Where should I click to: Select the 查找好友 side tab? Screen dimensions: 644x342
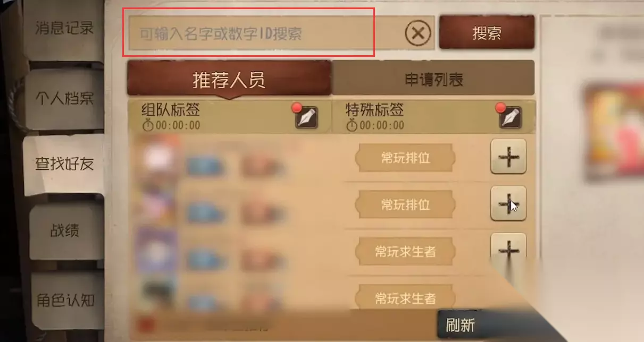65,164
